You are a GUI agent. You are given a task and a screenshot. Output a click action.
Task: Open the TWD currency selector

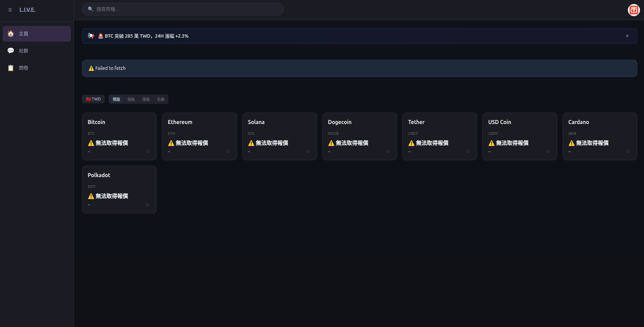(x=93, y=99)
